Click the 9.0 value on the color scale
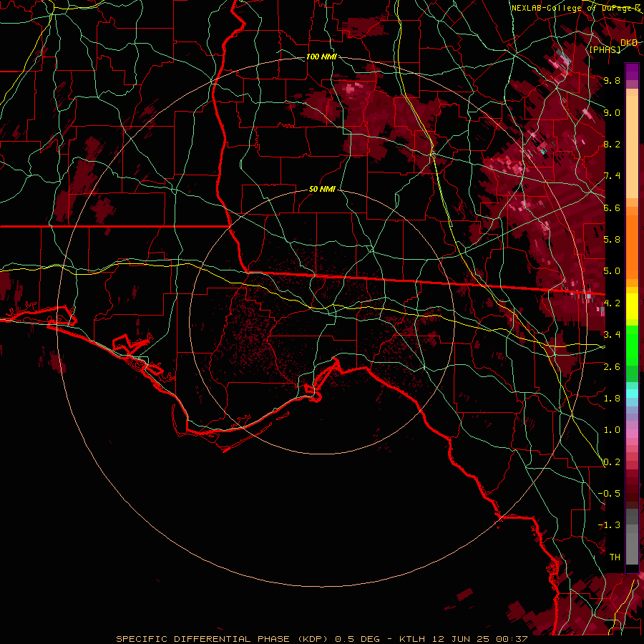 612,112
